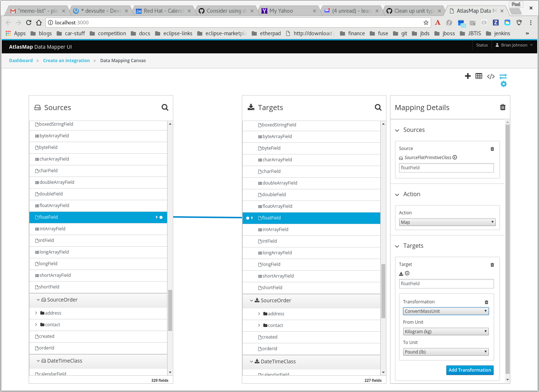Screen dimensions: 539x392
Task: Expand the address folder under SourceOrder
Action: [36, 313]
